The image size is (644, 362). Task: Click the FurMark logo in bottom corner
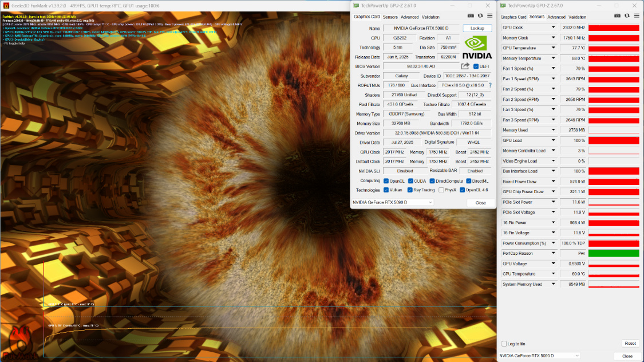[19, 344]
